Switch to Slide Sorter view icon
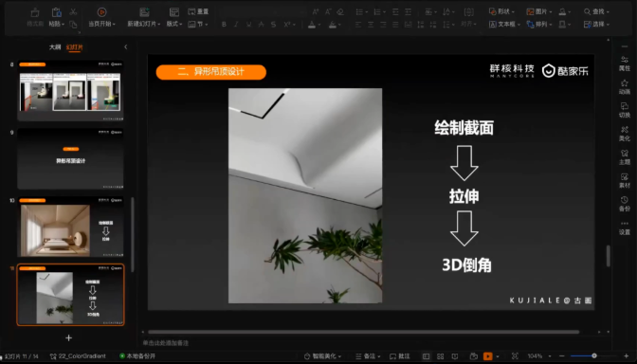The image size is (637, 364). [441, 356]
